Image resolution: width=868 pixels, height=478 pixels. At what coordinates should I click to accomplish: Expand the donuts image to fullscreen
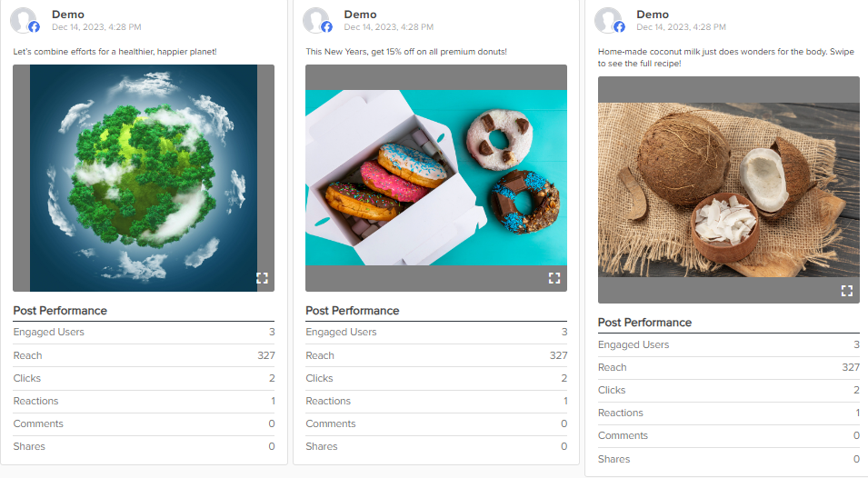click(x=554, y=278)
